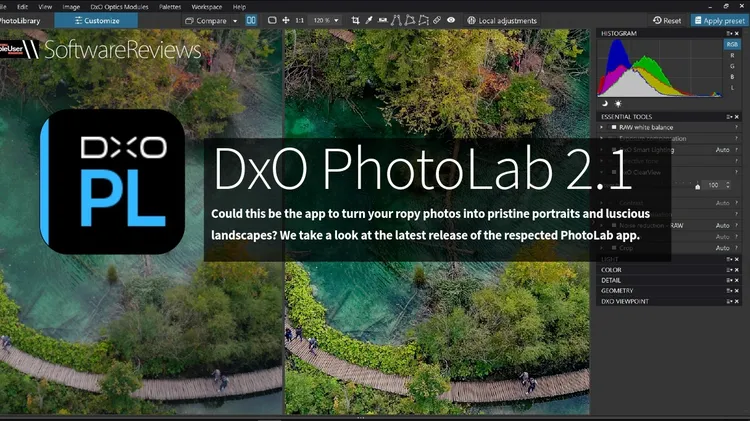750x421 pixels.
Task: Show only R histogram channel
Action: pos(732,55)
